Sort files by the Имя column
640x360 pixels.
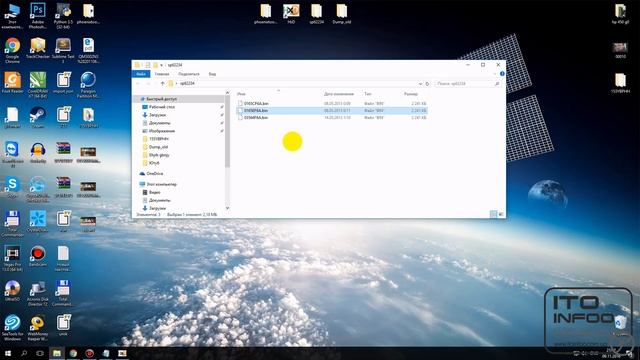[242, 94]
